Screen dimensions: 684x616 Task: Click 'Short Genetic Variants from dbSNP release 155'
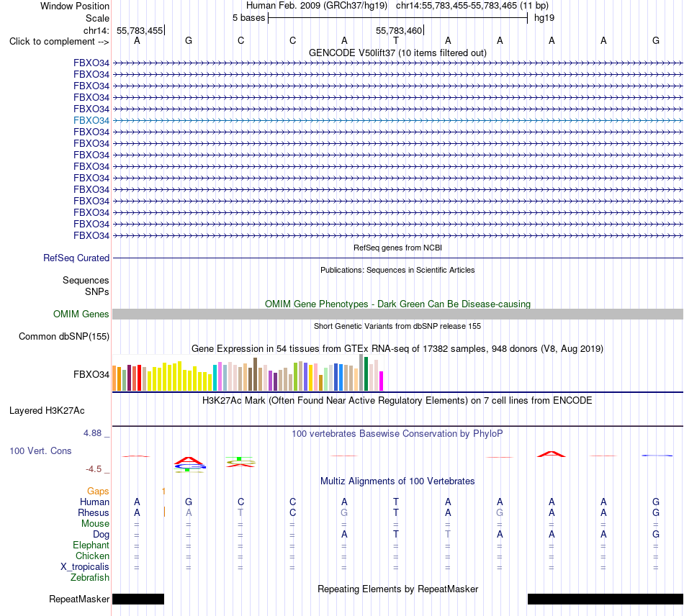click(x=397, y=326)
